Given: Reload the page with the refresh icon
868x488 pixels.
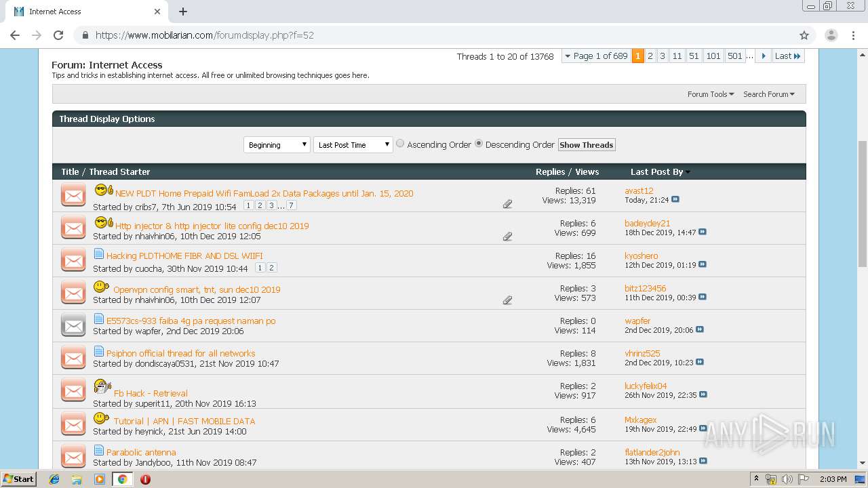Looking at the screenshot, I should pos(58,35).
